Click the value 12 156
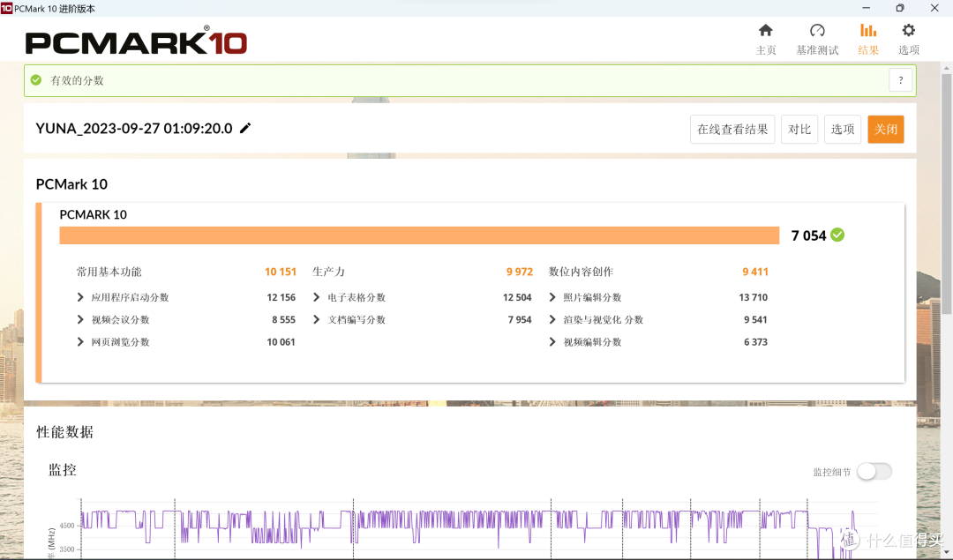This screenshot has width=953, height=560. [x=281, y=297]
